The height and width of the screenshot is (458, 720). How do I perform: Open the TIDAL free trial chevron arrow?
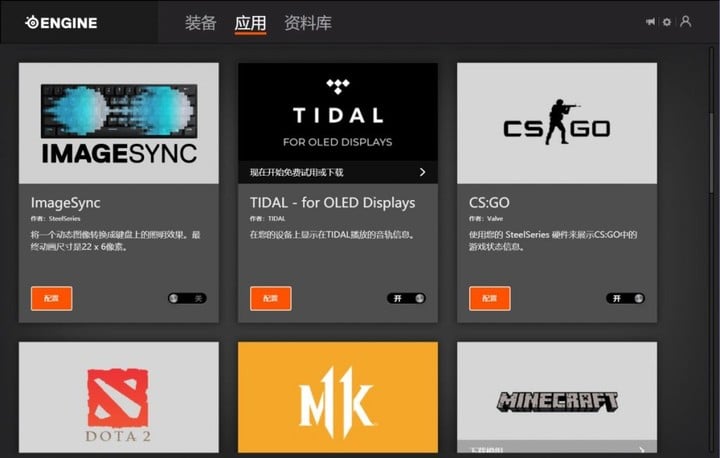click(422, 172)
